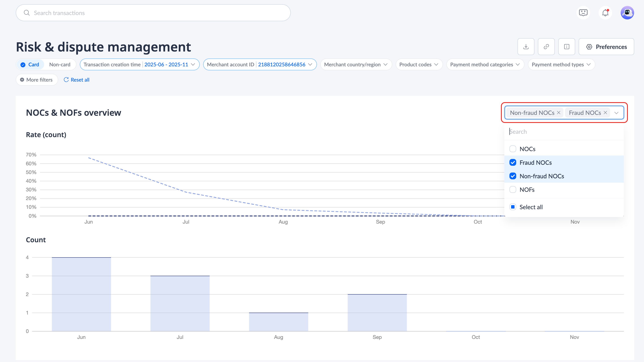Toggle the Select all checkbox
Screen dimensions: 644x362
pos(513,207)
